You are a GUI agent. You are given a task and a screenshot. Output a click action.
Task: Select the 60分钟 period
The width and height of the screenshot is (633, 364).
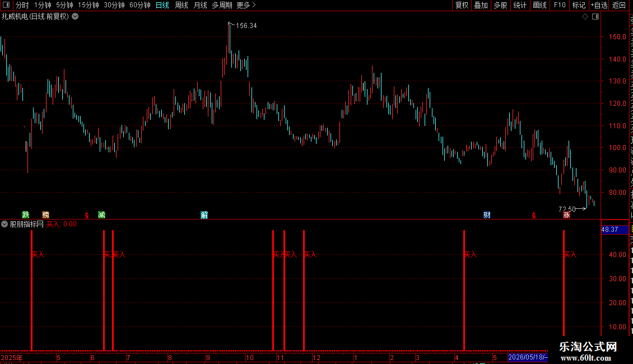[139, 5]
